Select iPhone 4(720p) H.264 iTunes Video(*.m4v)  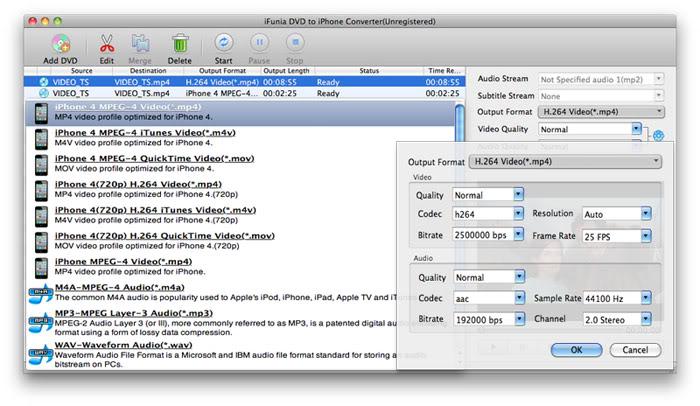[x=155, y=210]
